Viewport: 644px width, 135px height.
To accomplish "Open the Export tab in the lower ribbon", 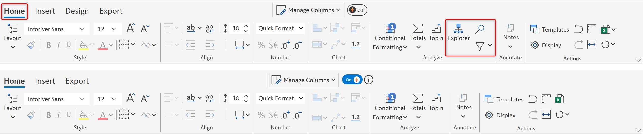I will pos(77,81).
